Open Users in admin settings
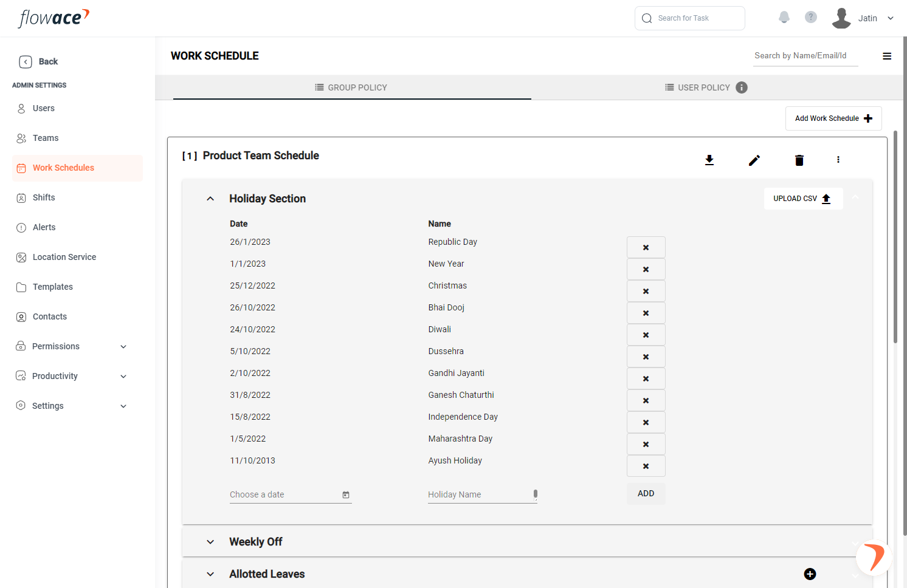Viewport: 907px width, 588px height. click(x=77, y=108)
